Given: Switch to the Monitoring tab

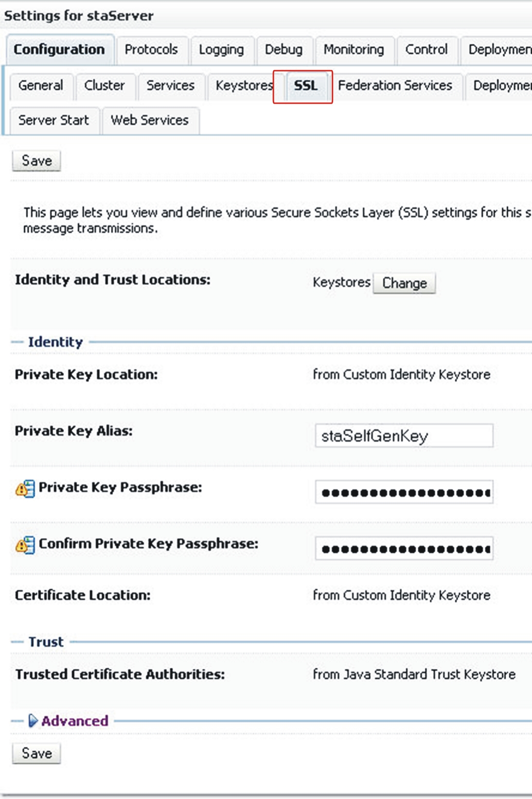Looking at the screenshot, I should click(354, 50).
